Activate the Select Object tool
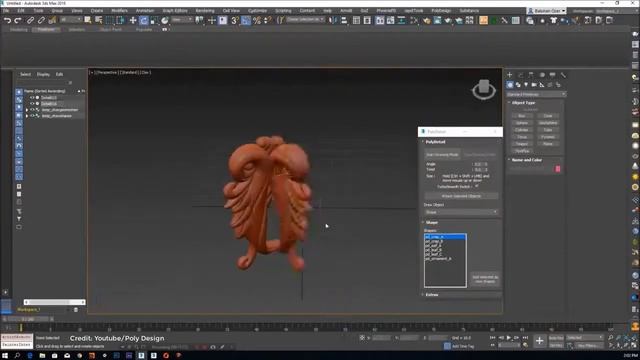The width and height of the screenshot is (640, 360). (x=88, y=20)
